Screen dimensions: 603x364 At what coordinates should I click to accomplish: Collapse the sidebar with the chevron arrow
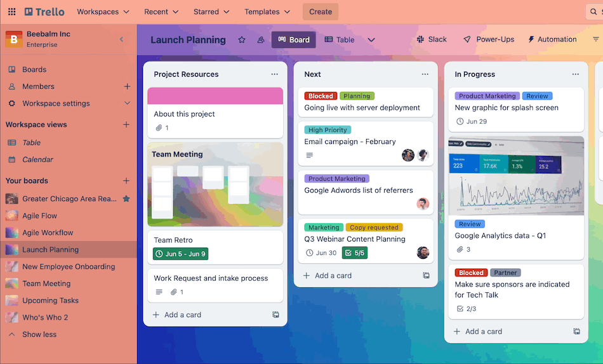121,39
